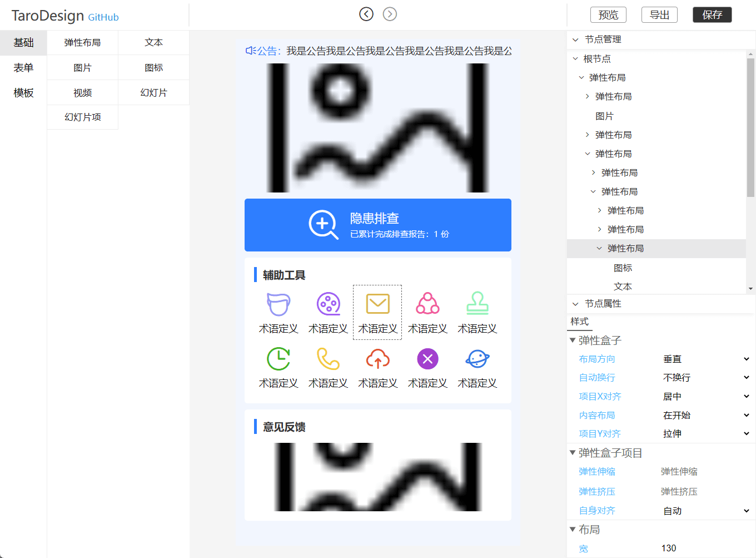Click the envelope 术语定义 icon

(377, 304)
